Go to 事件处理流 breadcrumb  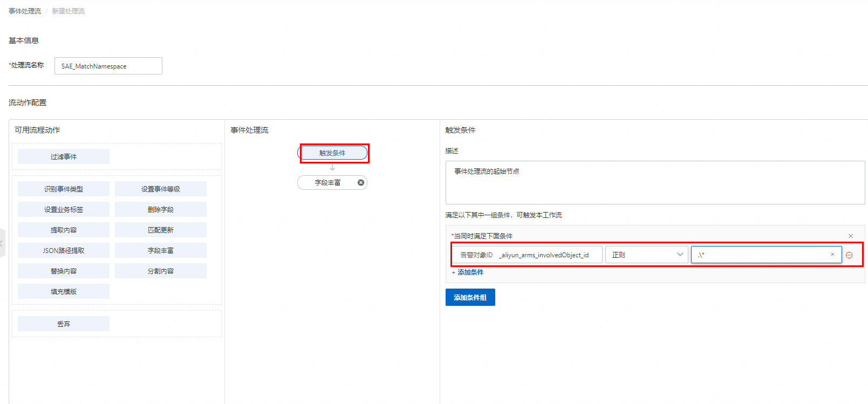(x=25, y=11)
